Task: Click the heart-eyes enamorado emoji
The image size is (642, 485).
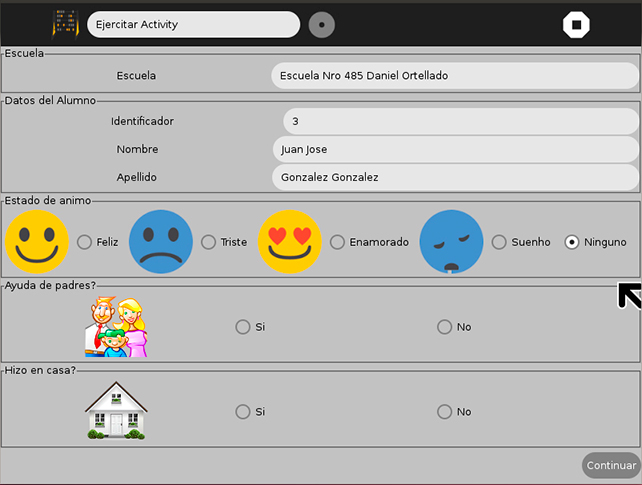Action: (290, 242)
